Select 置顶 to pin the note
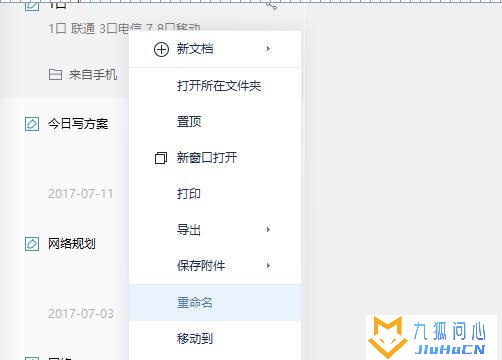This screenshot has width=502, height=360. [215, 122]
